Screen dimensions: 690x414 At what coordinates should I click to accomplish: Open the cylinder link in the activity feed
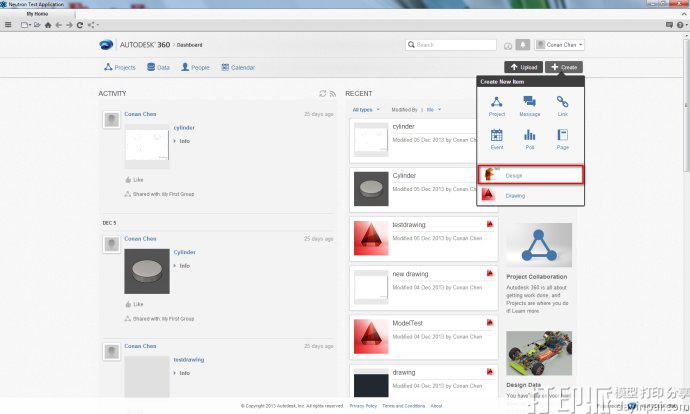(x=184, y=128)
